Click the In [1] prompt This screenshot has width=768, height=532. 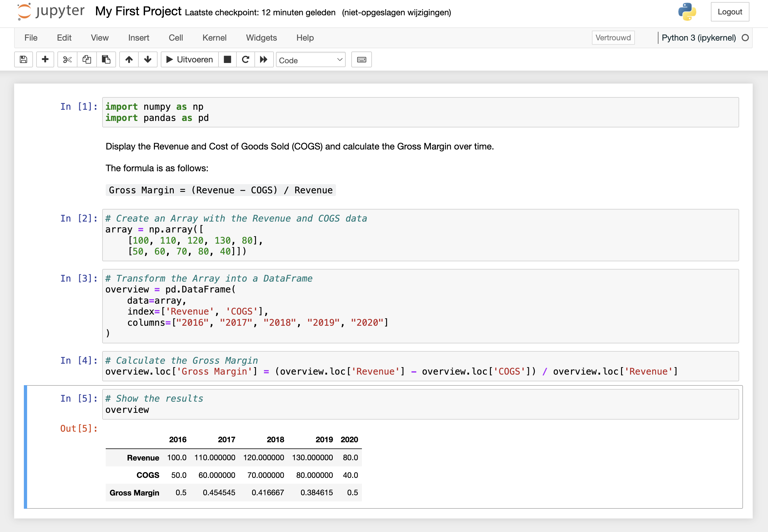click(x=79, y=107)
